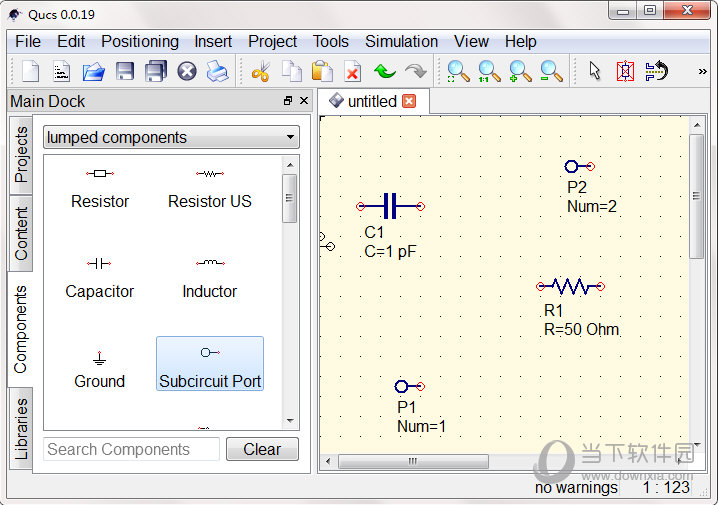Switch to the Components side tab
This screenshot has height=505, width=718.
(20, 329)
